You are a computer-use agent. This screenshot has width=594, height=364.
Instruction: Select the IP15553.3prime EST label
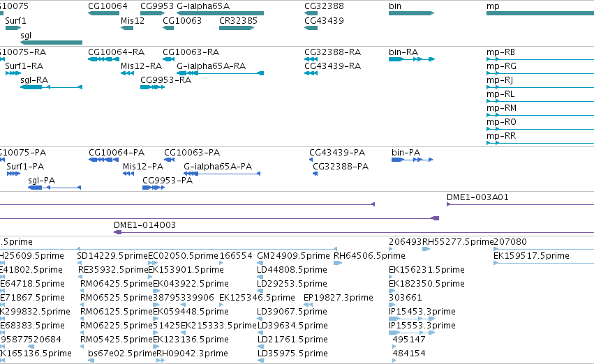[422, 326]
